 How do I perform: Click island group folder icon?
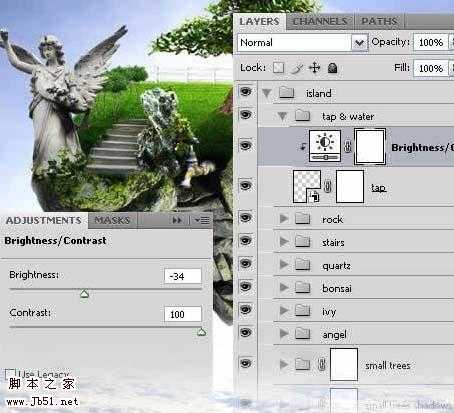(x=286, y=92)
